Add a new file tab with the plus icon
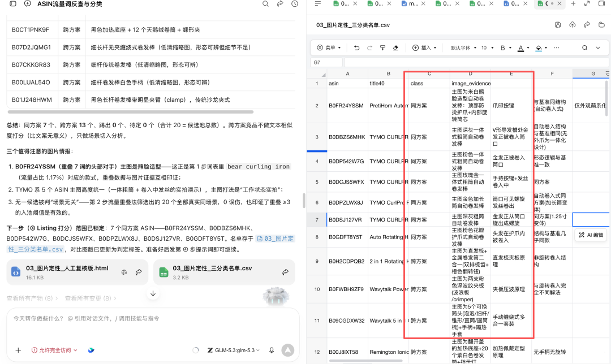This screenshot has width=611, height=364. point(573,3)
